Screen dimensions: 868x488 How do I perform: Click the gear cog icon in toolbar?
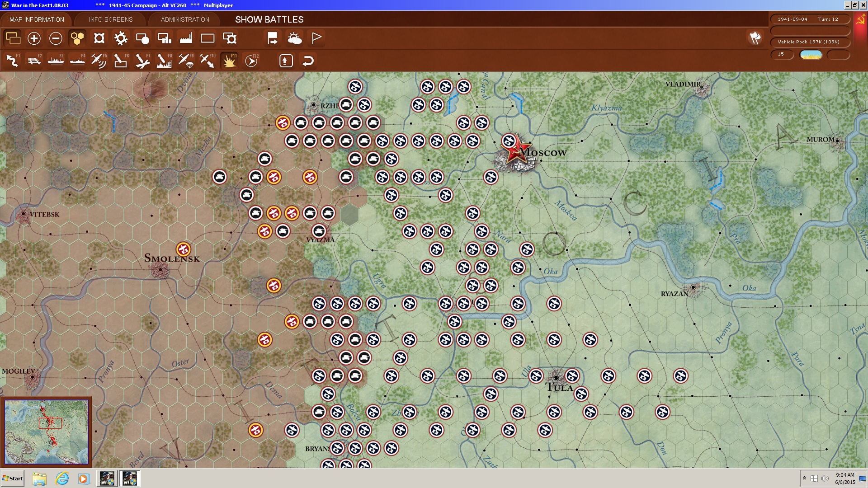(x=121, y=38)
